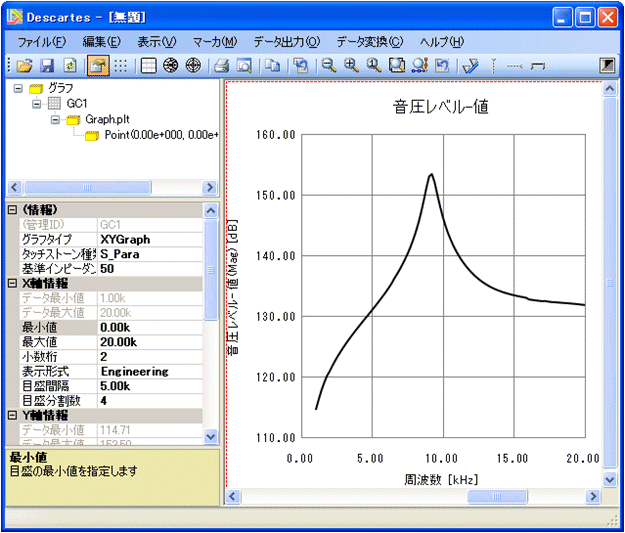Click the zoom out magnifier icon

[328, 66]
